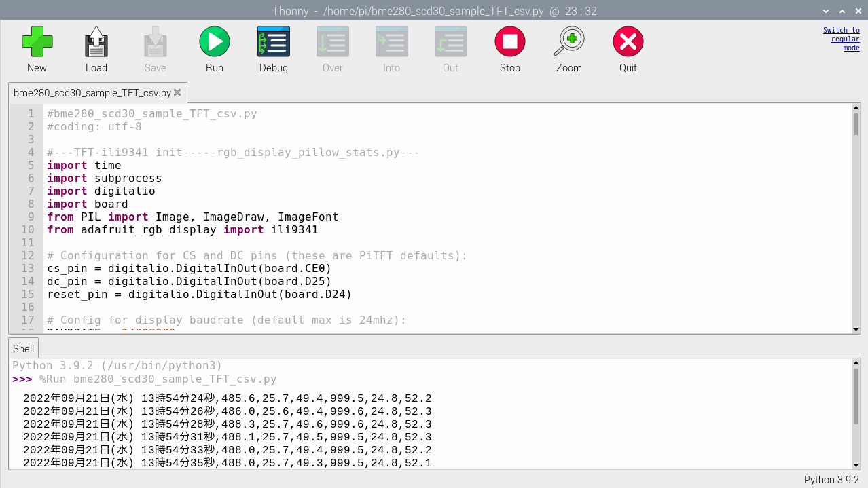Open the Load file dialog
Viewport: 868px width, 488px height.
(96, 41)
